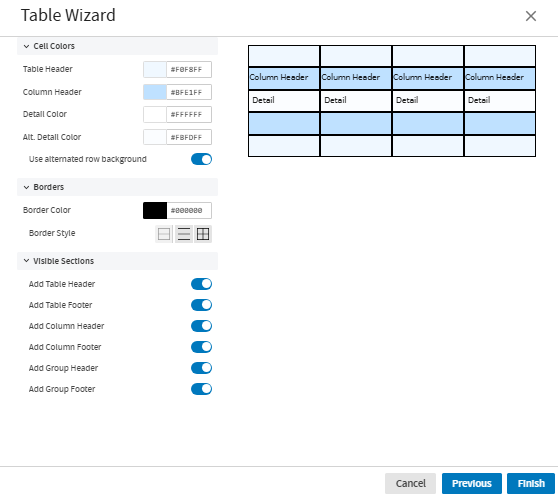Close the Table Wizard dialog
Screen dimensions: 558x498
(531, 16)
